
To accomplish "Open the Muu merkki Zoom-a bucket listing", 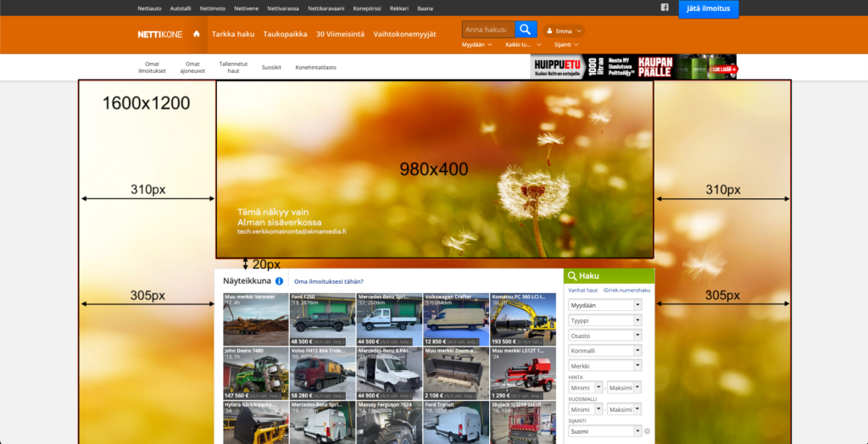I will click(x=455, y=373).
